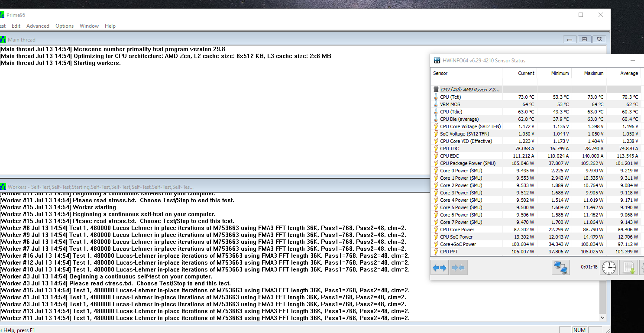The width and height of the screenshot is (644, 333).
Task: Select CPU TDC current value 78.068 A
Action: pyautogui.click(x=524, y=149)
